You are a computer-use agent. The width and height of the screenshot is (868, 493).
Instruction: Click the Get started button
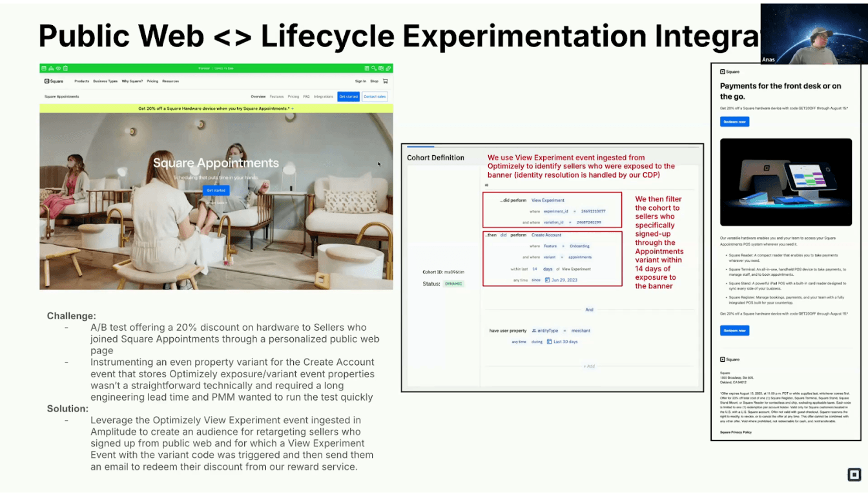click(216, 190)
